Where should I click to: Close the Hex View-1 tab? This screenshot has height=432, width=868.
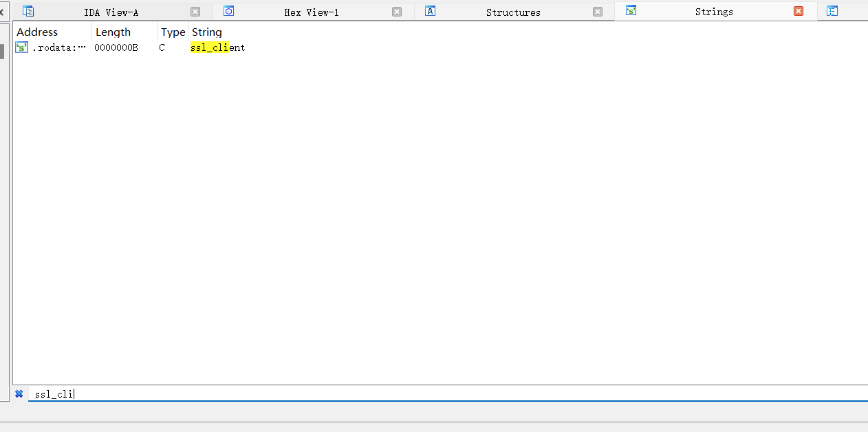click(x=397, y=12)
